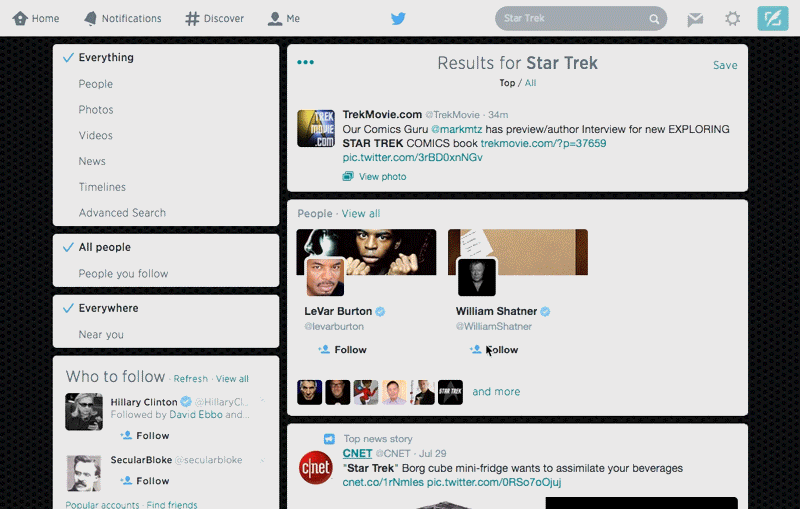
Task: Open direct messages envelope icon
Action: pos(695,19)
